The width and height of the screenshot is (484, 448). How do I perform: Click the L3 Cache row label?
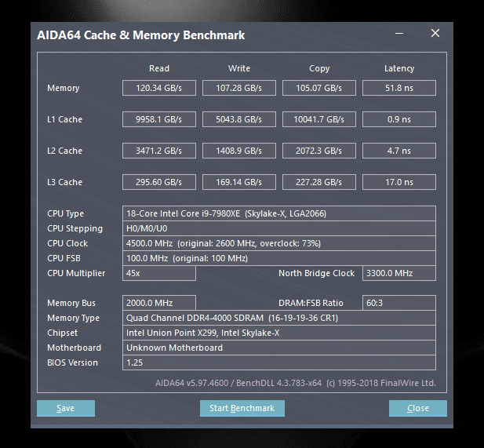pyautogui.click(x=64, y=182)
